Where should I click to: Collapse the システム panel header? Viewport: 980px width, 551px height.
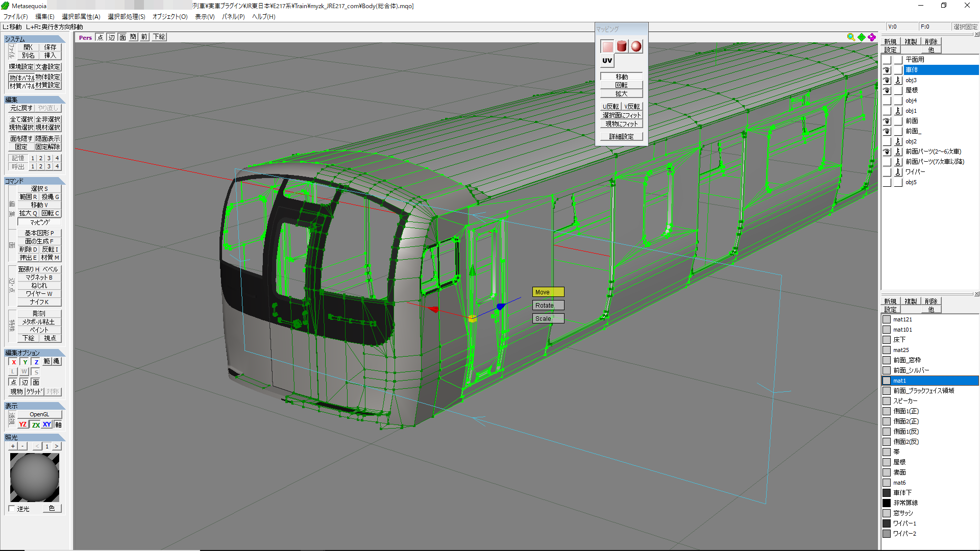point(35,39)
